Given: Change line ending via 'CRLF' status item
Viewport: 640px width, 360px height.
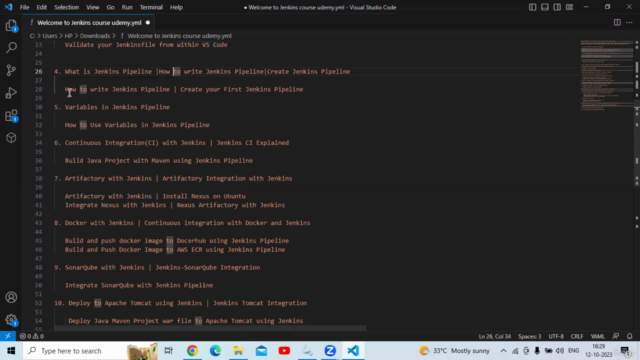Looking at the screenshot, I should [x=577, y=336].
